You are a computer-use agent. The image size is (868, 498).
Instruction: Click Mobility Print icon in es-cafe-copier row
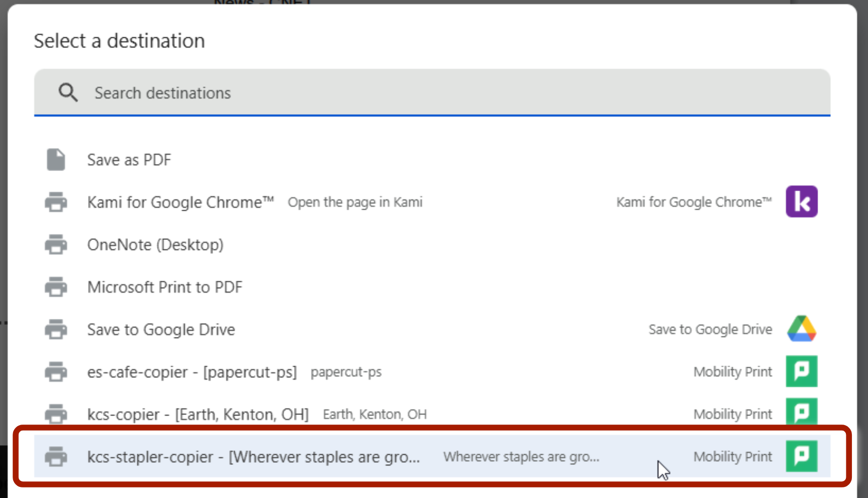(802, 371)
